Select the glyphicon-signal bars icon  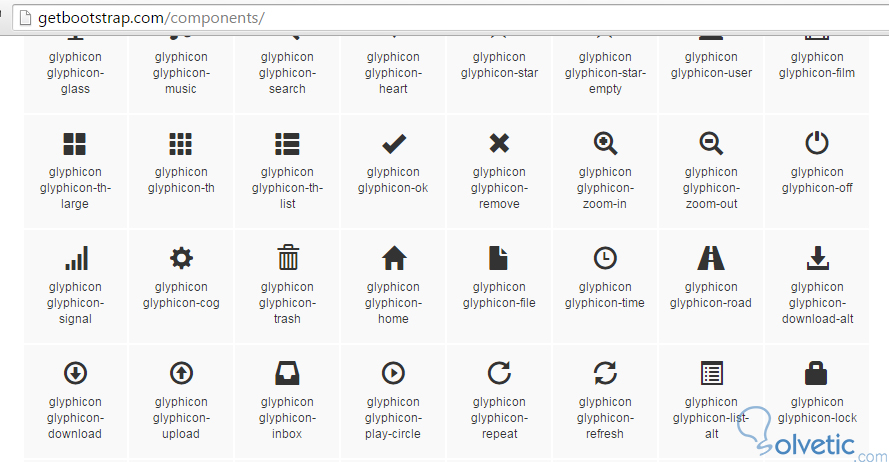75,258
